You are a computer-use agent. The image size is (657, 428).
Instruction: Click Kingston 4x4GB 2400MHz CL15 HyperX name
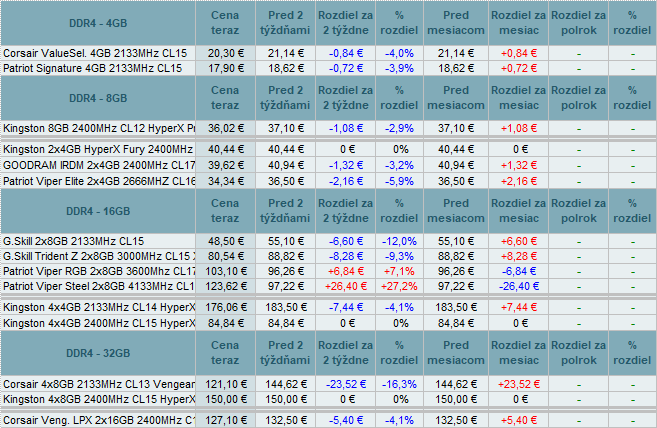[99, 323]
